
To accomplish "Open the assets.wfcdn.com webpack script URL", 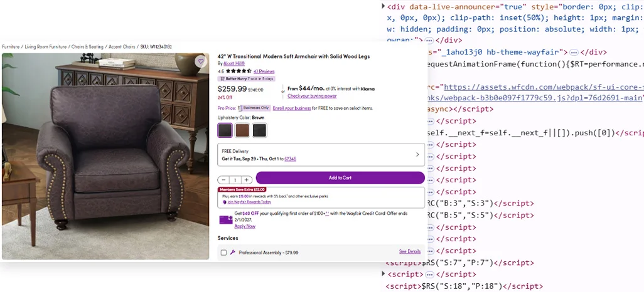I will pos(544,92).
